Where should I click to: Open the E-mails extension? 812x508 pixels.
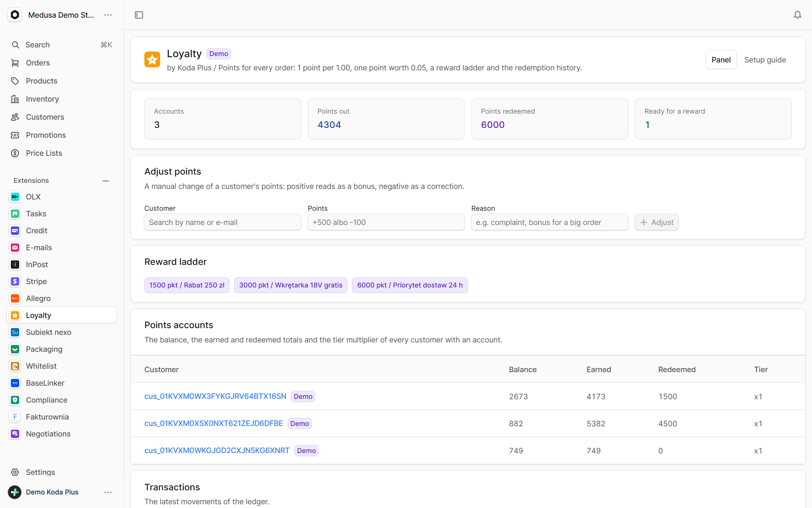click(x=62, y=248)
